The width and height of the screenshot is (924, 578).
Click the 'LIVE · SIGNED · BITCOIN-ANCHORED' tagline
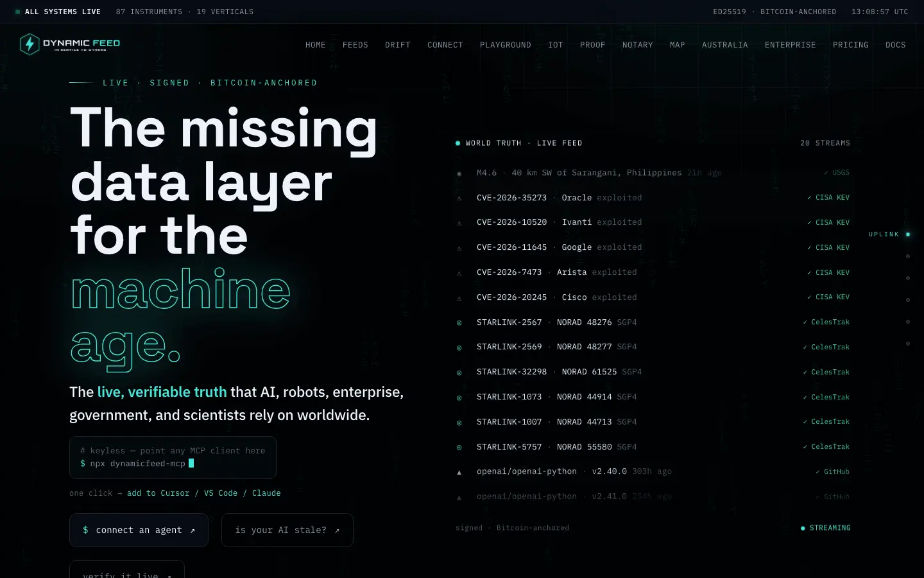point(210,83)
